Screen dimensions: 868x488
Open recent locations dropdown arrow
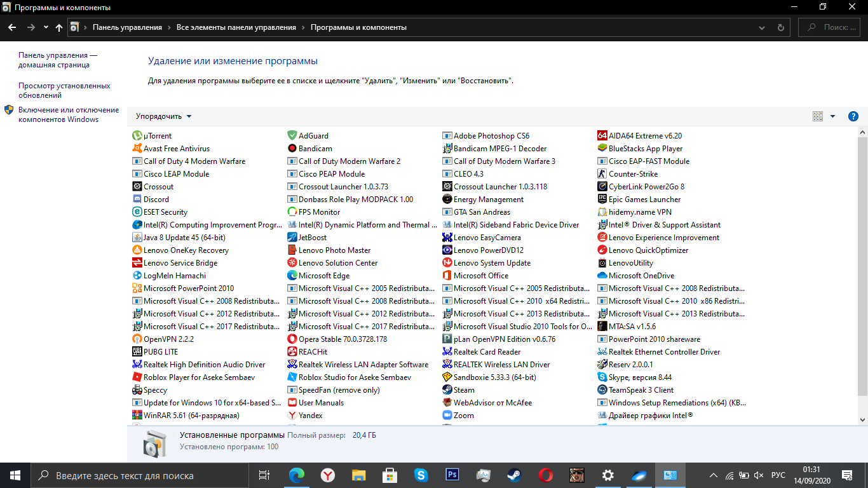tap(46, 27)
